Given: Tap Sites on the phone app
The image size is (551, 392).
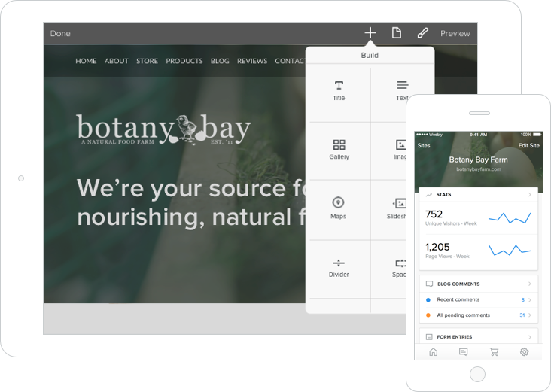Looking at the screenshot, I should coord(424,145).
